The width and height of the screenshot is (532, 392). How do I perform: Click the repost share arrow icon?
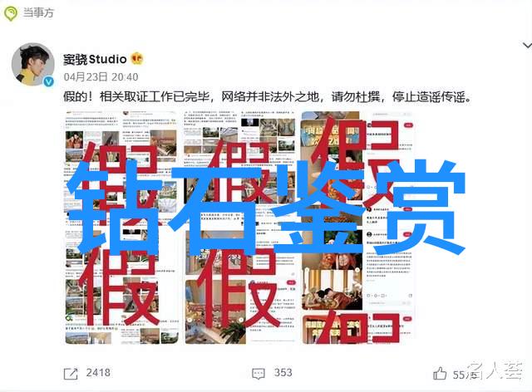point(71,374)
